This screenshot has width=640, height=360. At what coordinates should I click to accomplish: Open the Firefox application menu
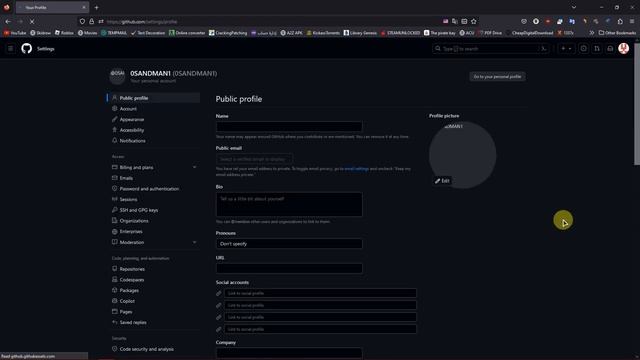[x=631, y=21]
